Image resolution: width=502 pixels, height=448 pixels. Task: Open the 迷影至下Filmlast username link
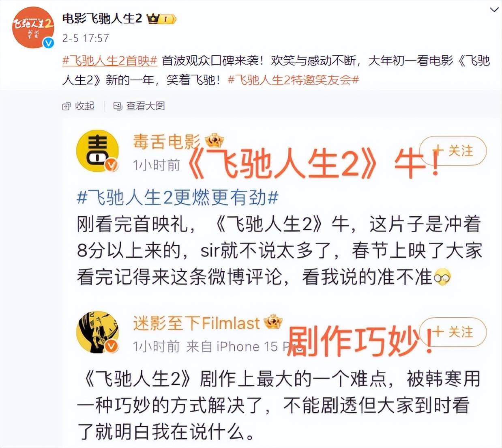(x=196, y=323)
